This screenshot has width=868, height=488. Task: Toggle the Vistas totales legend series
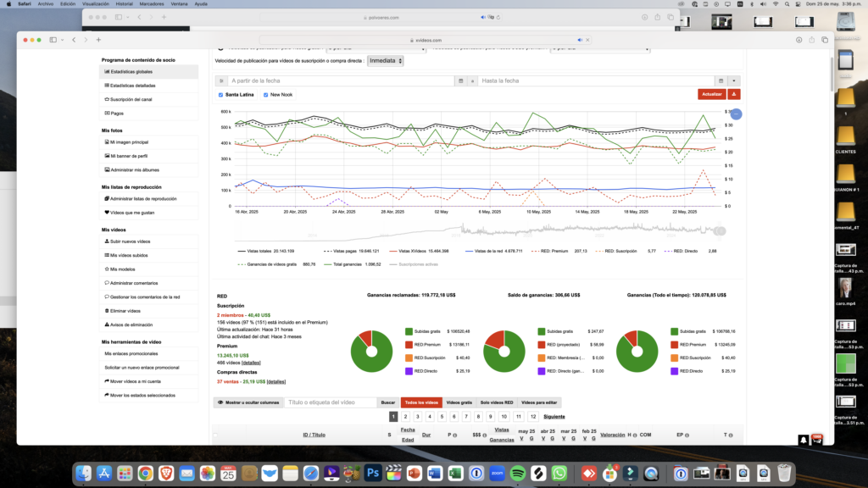tap(265, 251)
